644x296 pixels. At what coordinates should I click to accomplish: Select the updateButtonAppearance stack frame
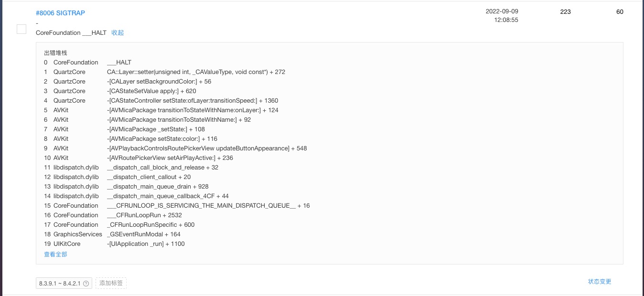click(x=207, y=148)
